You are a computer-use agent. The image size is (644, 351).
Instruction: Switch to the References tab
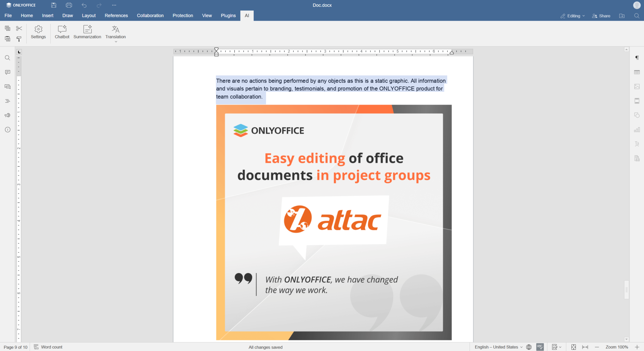[x=116, y=15]
